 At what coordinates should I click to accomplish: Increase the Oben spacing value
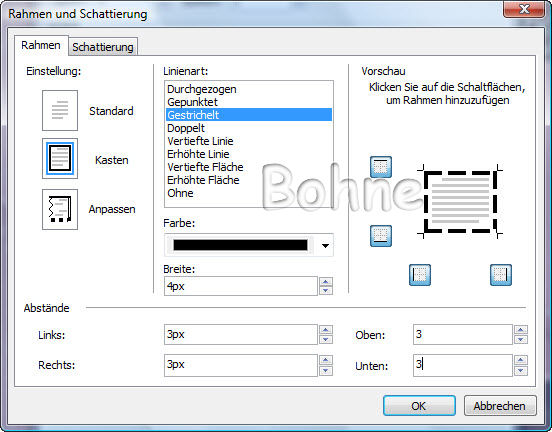[521, 330]
